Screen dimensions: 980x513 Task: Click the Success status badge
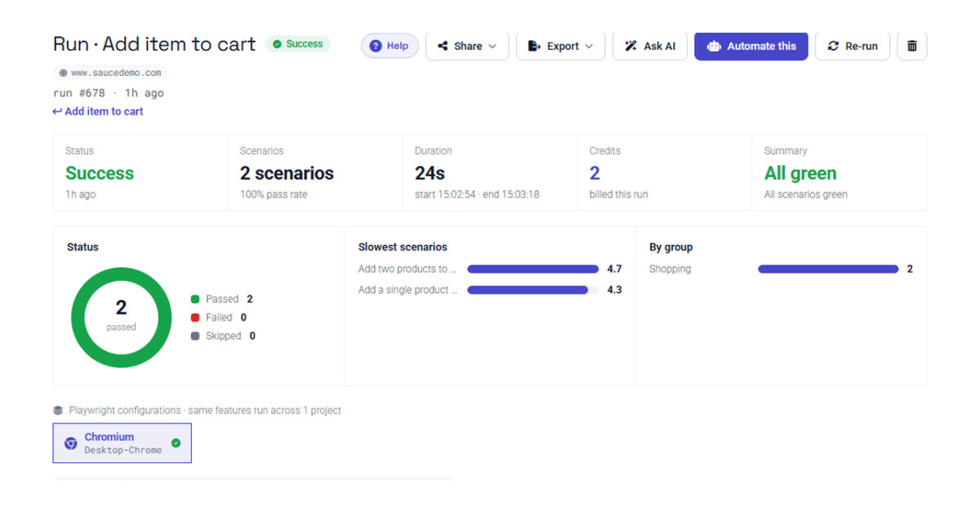tap(298, 44)
